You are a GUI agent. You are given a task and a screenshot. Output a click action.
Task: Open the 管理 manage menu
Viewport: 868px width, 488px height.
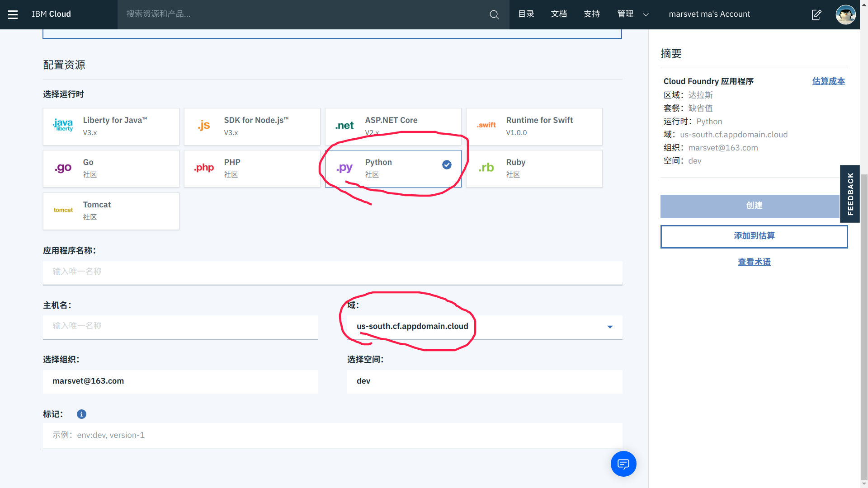click(625, 14)
